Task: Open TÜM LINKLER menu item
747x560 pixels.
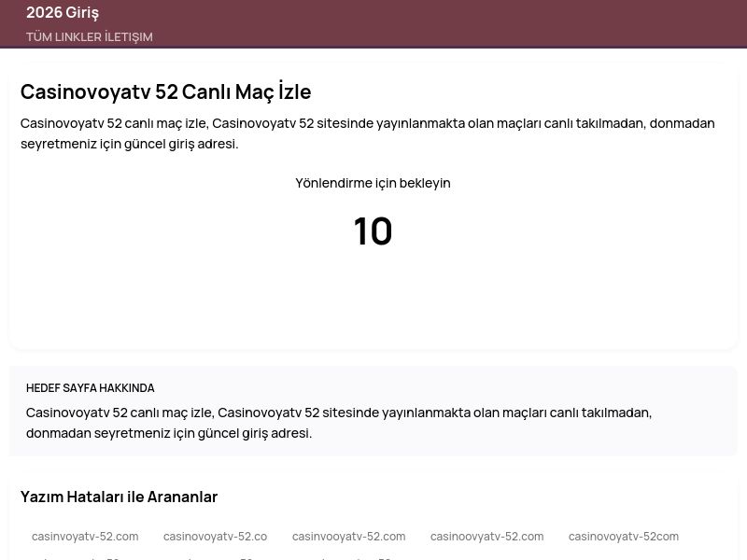Action: 63,37
